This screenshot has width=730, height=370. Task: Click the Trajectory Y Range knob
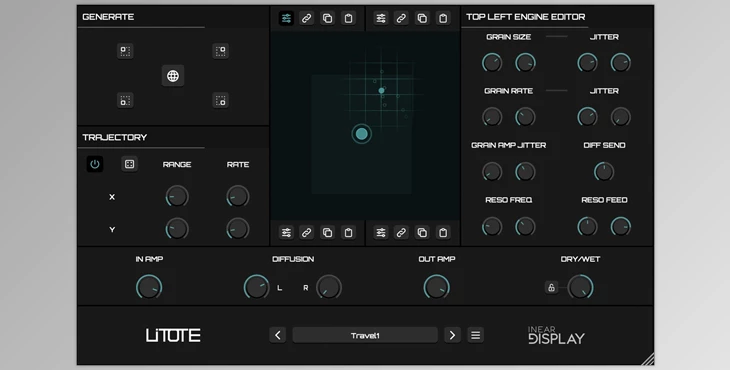177,229
